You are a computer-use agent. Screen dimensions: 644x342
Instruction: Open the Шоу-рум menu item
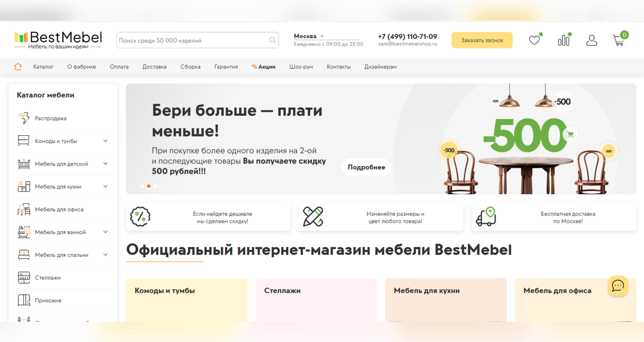pos(301,66)
